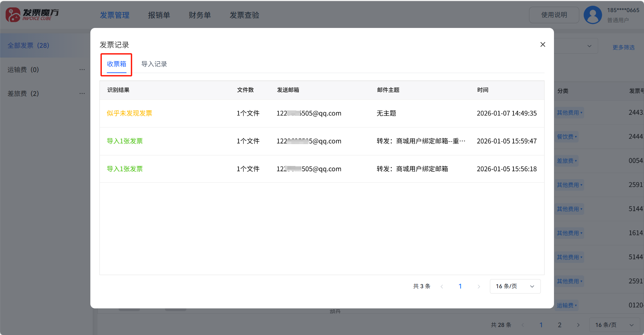Open 报销单 in top navigation
This screenshot has height=335, width=644.
click(159, 15)
